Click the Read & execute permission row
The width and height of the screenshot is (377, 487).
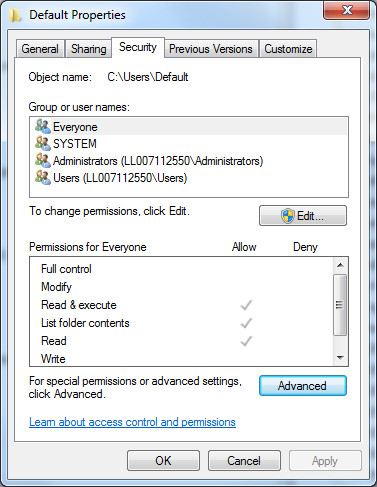182,305
